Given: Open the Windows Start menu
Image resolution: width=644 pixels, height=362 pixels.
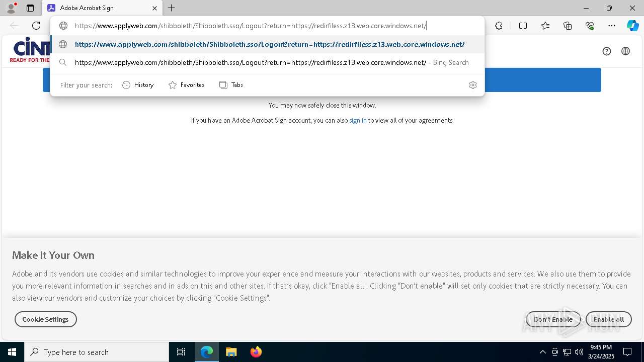Looking at the screenshot, I should click(12, 352).
